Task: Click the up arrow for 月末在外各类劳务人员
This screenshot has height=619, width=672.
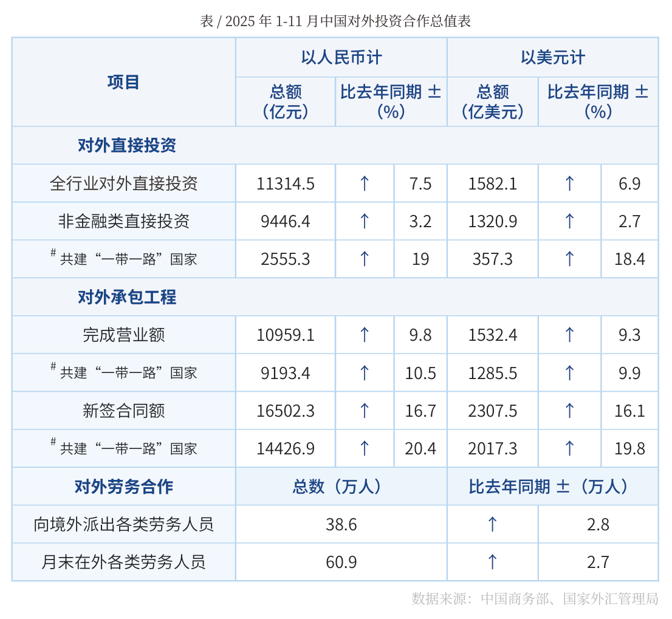Action: pos(492,562)
